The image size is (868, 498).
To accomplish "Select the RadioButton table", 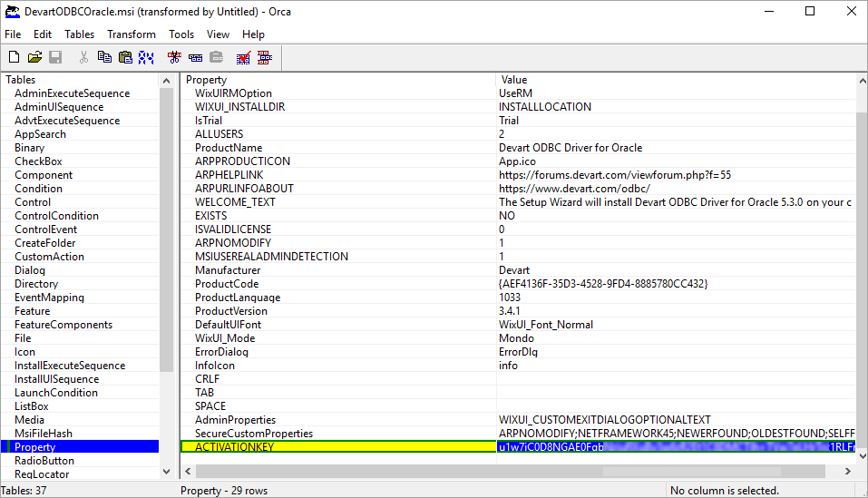I will point(44,461).
